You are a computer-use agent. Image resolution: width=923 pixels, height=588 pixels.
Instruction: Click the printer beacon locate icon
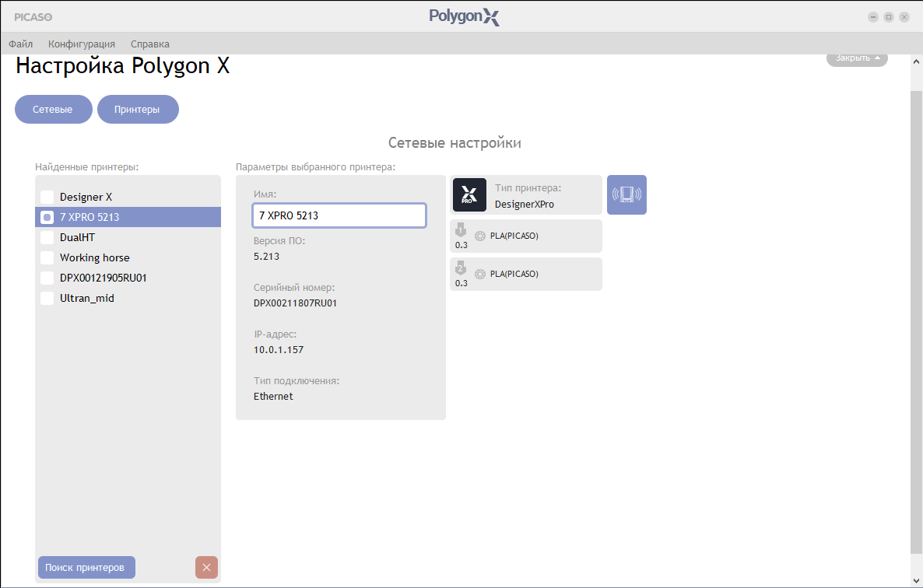626,194
